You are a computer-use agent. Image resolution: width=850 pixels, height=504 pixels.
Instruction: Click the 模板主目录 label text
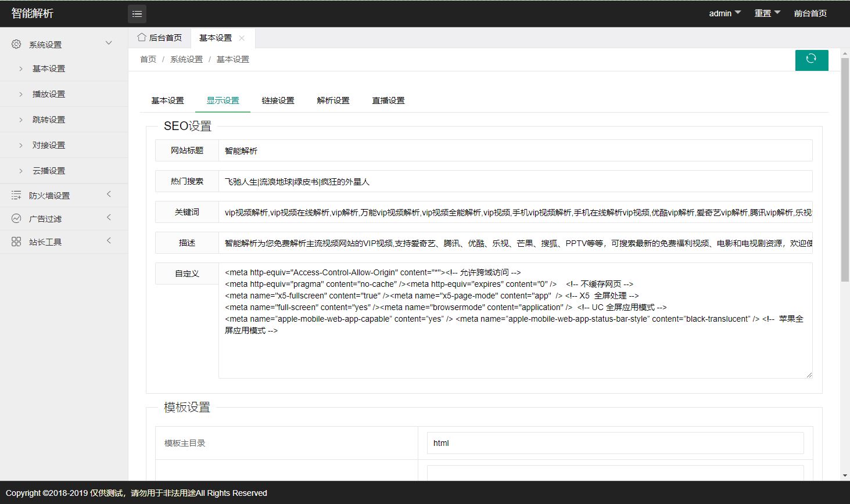tap(185, 443)
